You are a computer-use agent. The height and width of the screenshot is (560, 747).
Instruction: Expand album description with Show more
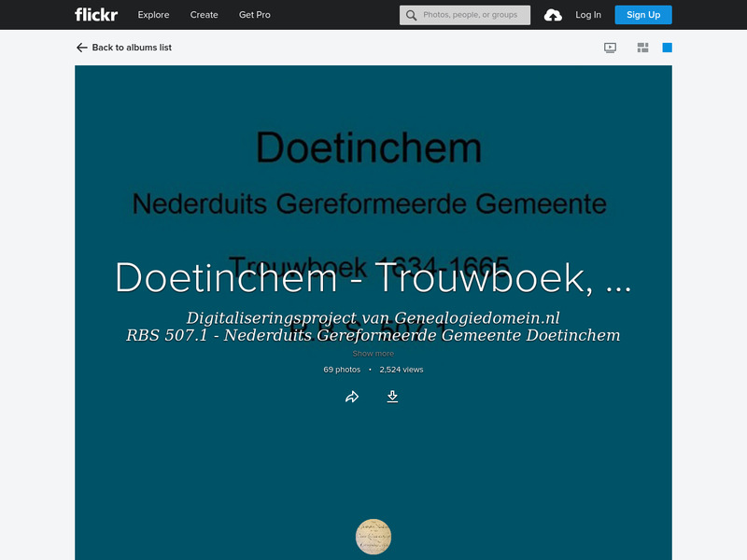[373, 353]
